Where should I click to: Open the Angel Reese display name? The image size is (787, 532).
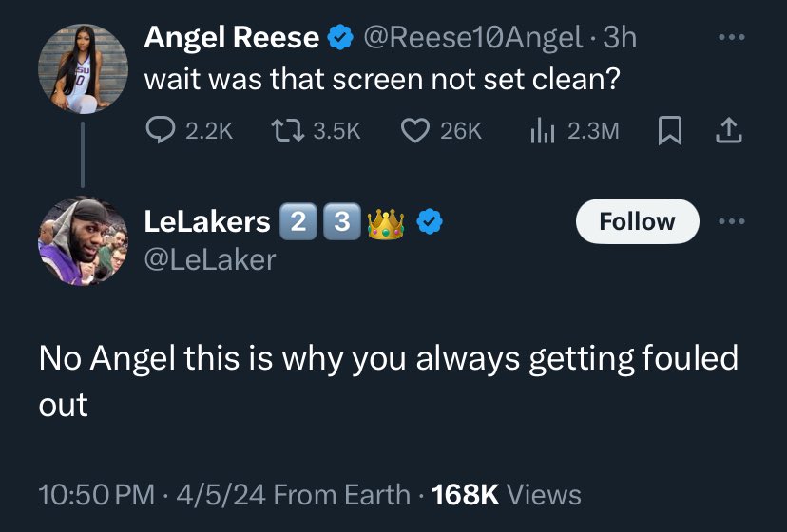[x=231, y=38]
